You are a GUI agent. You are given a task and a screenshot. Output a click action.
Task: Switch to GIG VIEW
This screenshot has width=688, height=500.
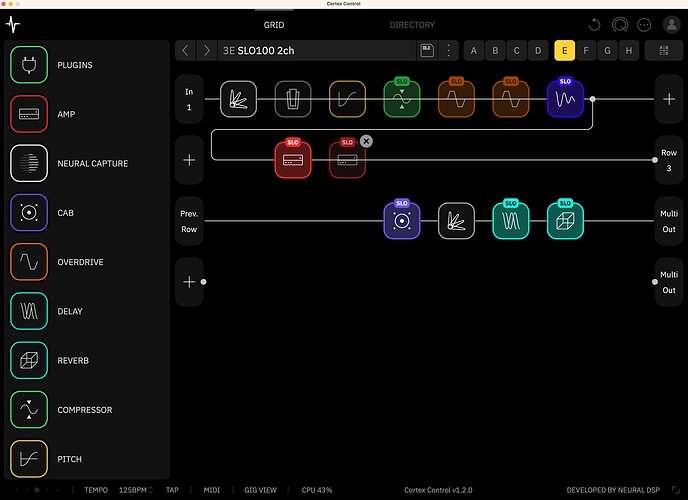click(x=260, y=490)
